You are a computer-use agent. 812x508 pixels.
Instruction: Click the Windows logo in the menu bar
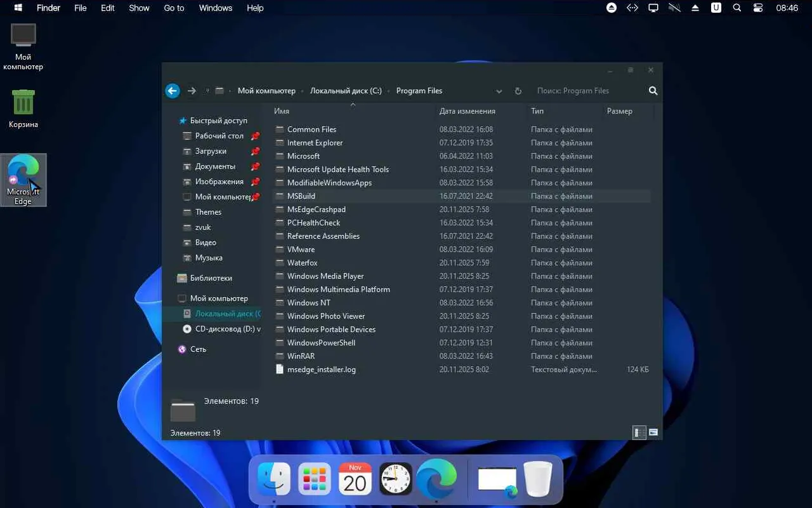(18, 8)
